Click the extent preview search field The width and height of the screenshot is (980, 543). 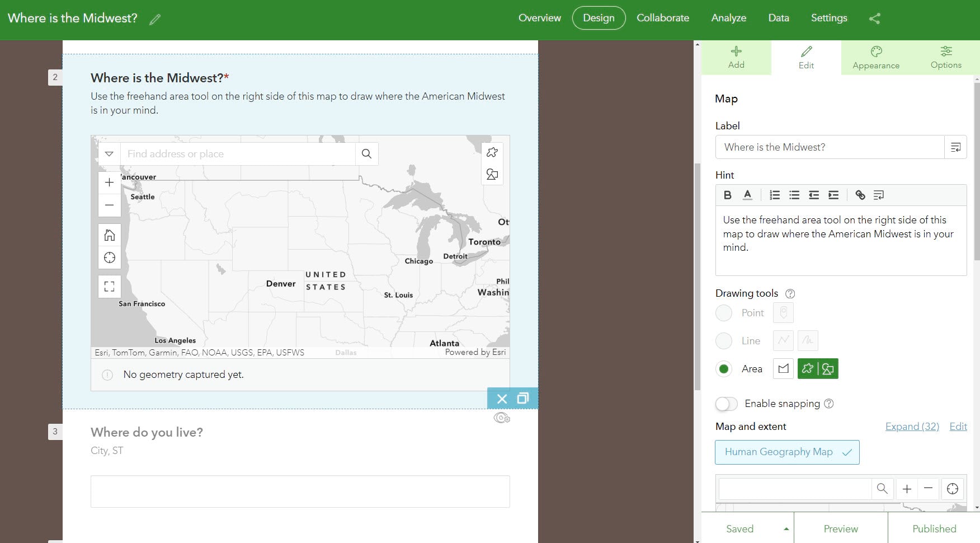point(795,489)
